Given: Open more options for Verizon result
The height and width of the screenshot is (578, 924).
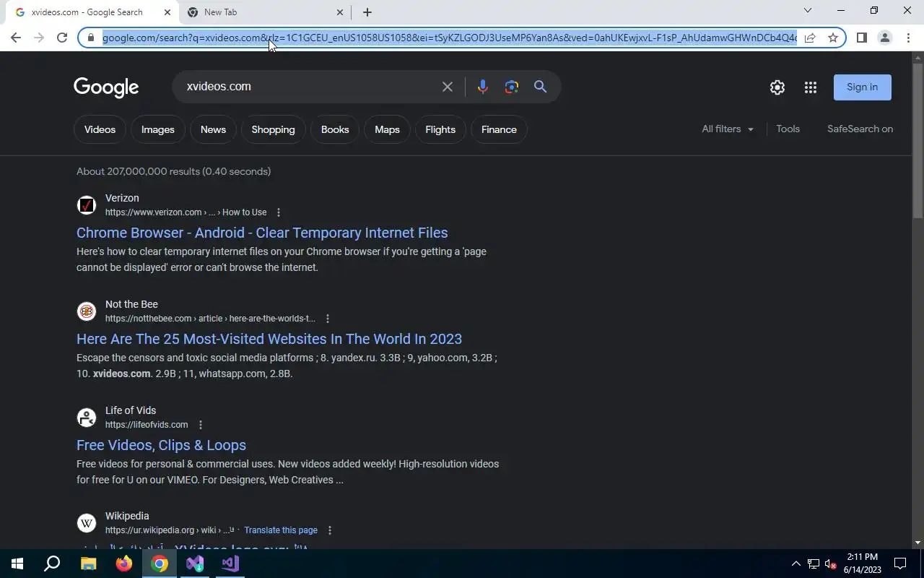Looking at the screenshot, I should pyautogui.click(x=279, y=212).
